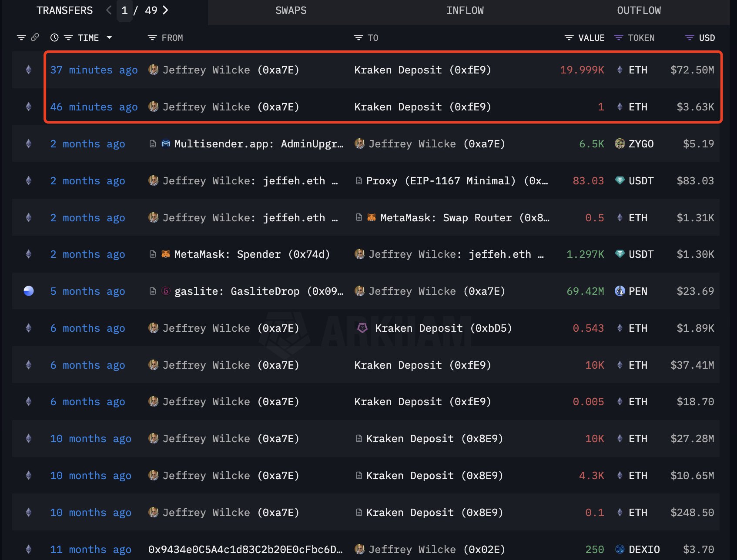Click the gaslite logo icon
Screen dimensions: 737x560
pos(166,291)
